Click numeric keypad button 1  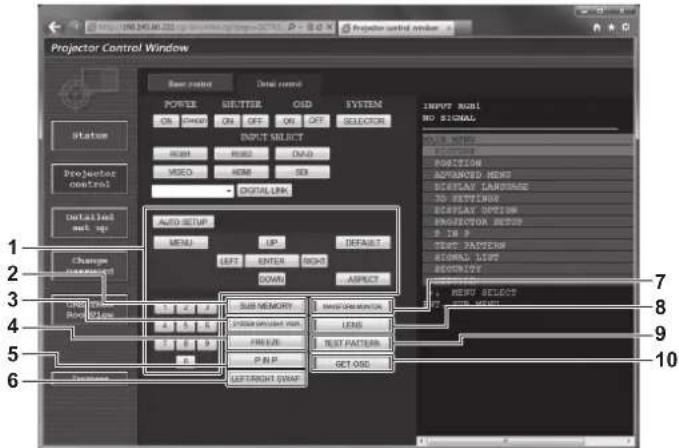pyautogui.click(x=165, y=308)
